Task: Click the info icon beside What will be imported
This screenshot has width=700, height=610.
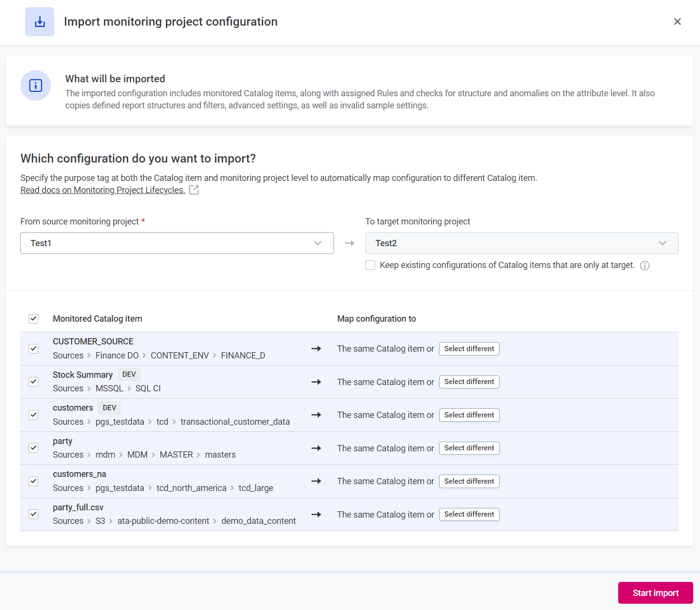Action: pyautogui.click(x=36, y=86)
